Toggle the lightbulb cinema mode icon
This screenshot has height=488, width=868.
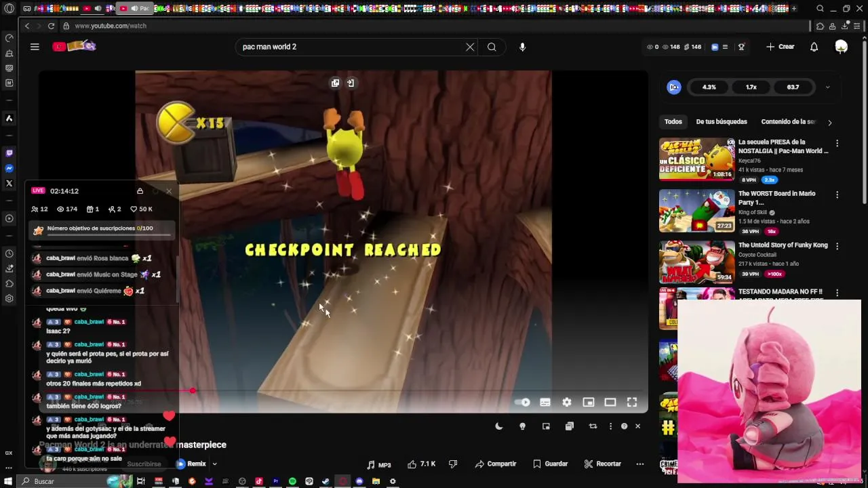tap(522, 426)
